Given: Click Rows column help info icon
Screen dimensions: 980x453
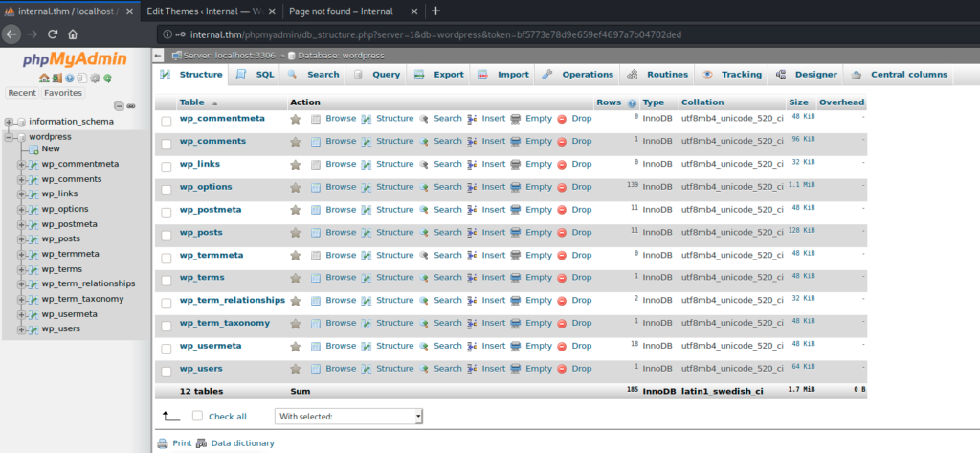Looking at the screenshot, I should (632, 103).
